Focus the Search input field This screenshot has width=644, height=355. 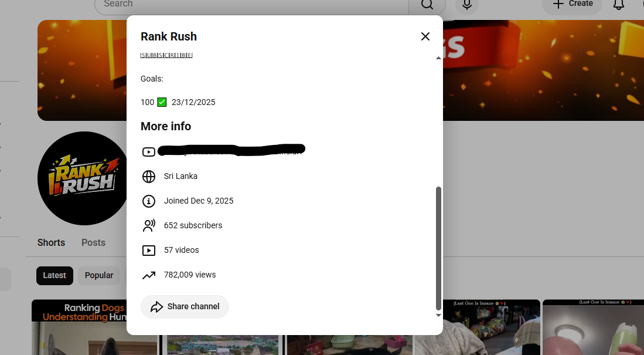click(251, 4)
